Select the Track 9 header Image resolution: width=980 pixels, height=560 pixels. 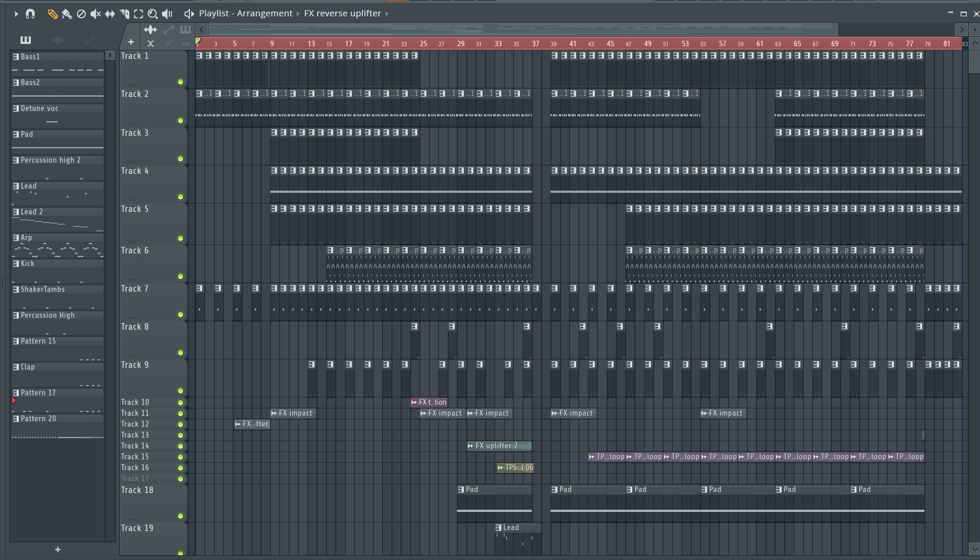click(x=153, y=378)
